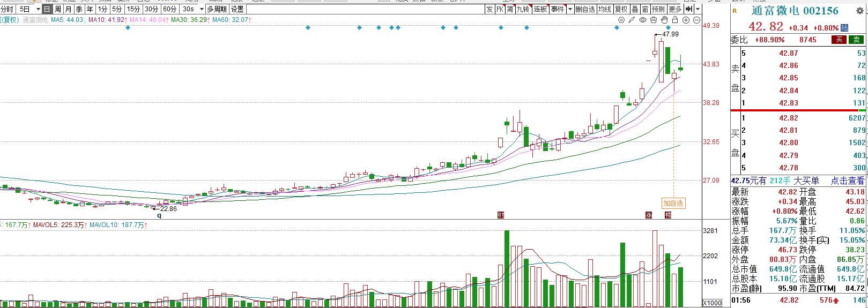This screenshot has width=868, height=308.
Task: Click the 榜 marker at chart bottom
Action: point(668,215)
